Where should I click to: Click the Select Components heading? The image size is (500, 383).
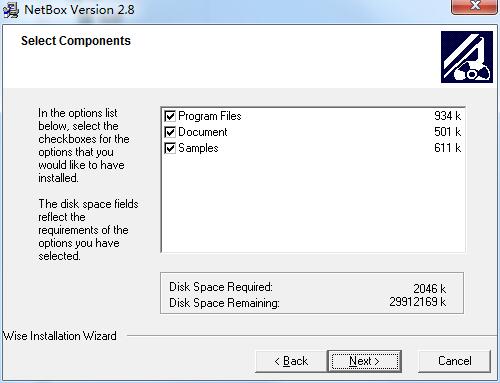(x=76, y=41)
